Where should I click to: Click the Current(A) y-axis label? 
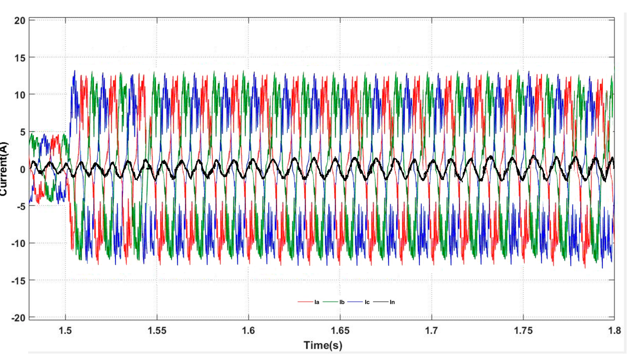[x=4, y=169]
